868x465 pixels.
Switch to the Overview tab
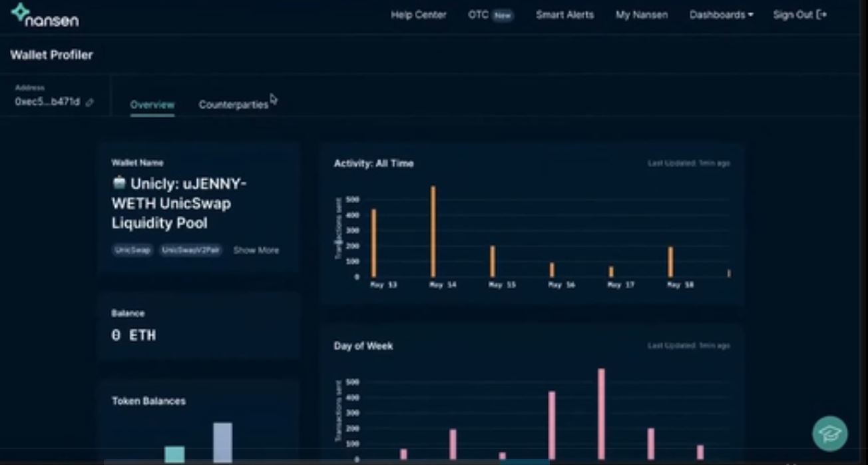[x=152, y=105]
